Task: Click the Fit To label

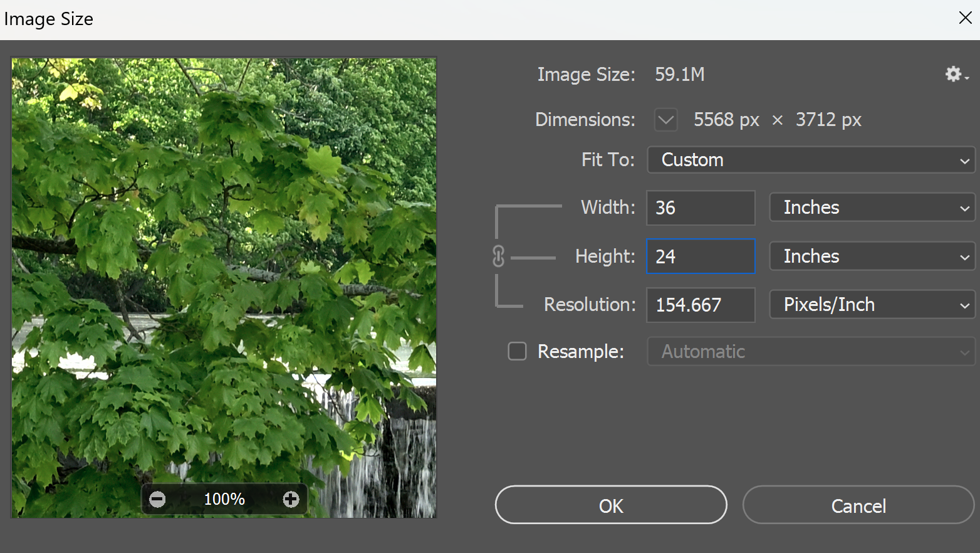Action: coord(608,160)
